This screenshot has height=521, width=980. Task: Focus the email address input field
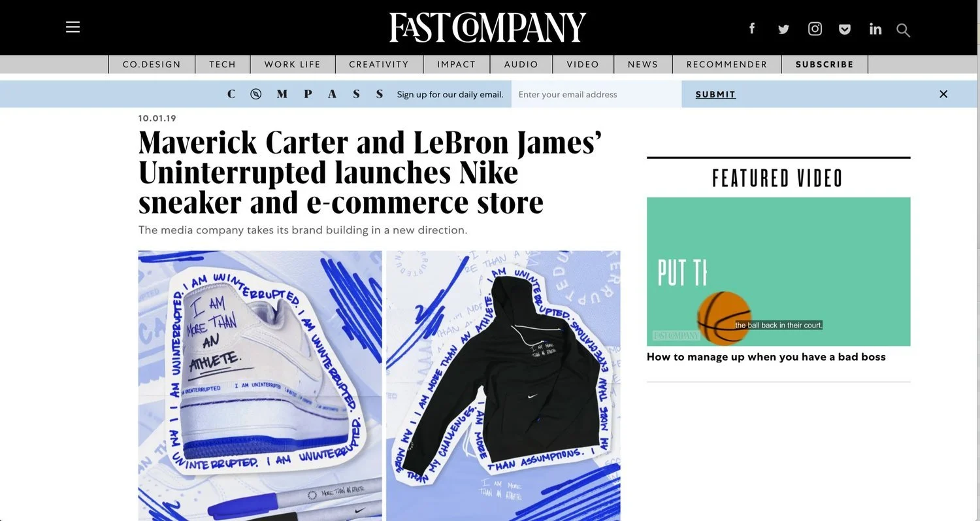click(596, 94)
